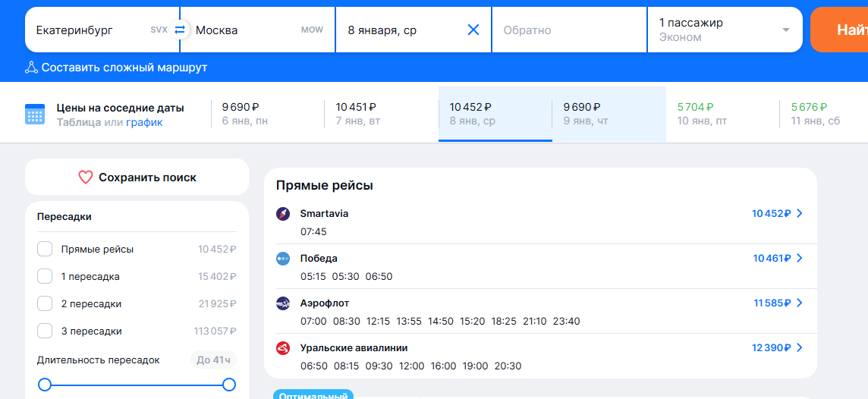
Task: Click the complex route icon
Action: [x=32, y=68]
